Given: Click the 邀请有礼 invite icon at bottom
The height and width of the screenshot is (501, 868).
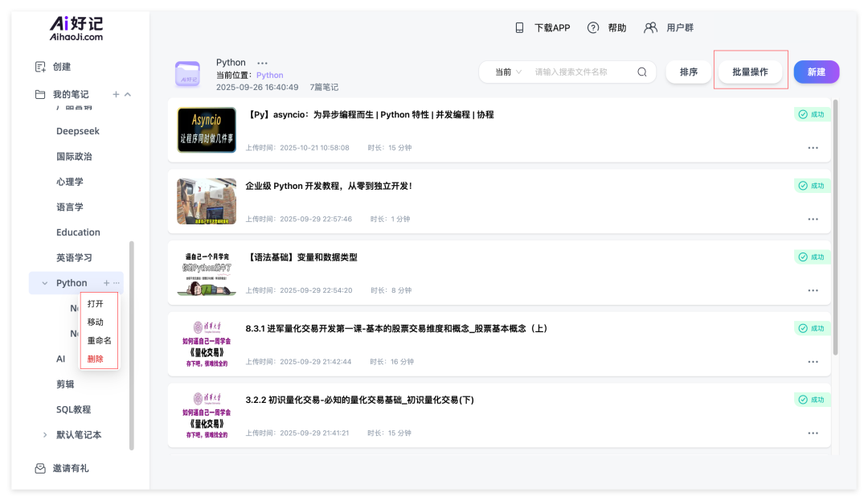Looking at the screenshot, I should [x=40, y=468].
